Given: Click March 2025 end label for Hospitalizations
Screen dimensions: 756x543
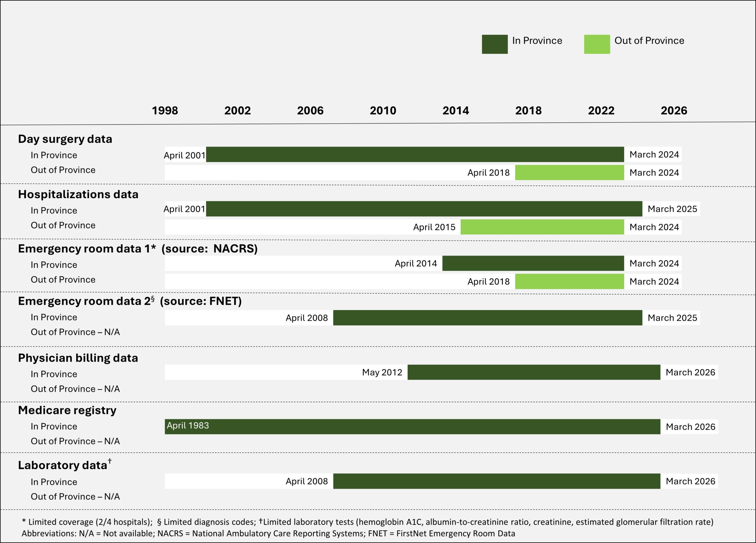Looking at the screenshot, I should [x=672, y=209].
